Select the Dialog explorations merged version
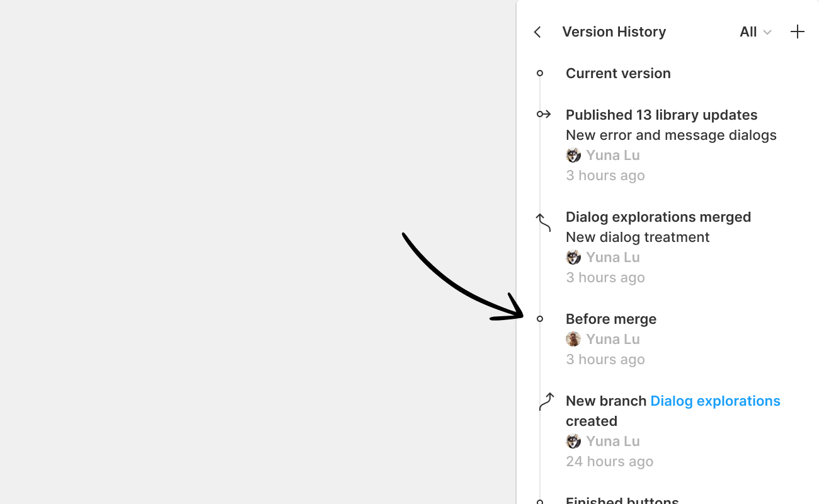 (x=658, y=217)
